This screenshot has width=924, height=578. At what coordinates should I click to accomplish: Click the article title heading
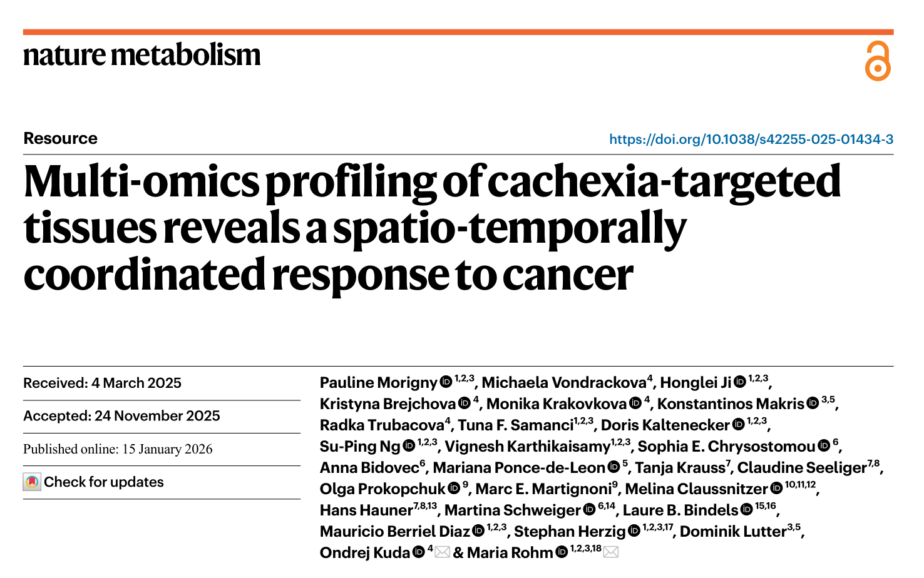[x=432, y=227]
